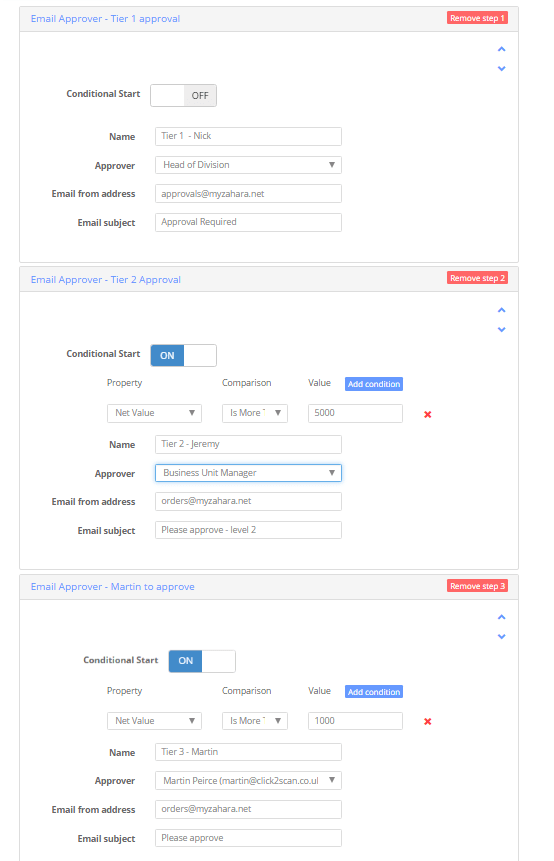The image size is (554, 861).
Task: Move Tier 2 Approval step down
Action: (501, 329)
